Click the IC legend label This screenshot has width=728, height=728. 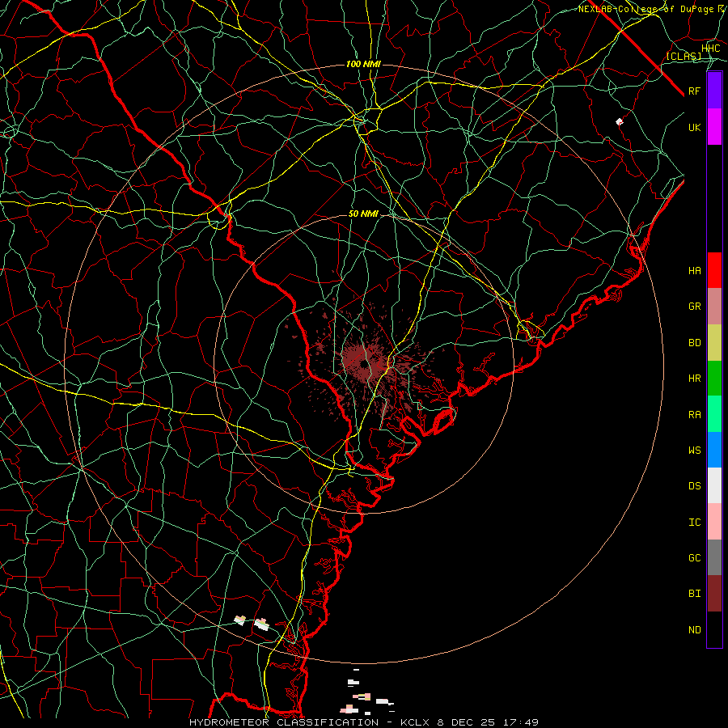tap(694, 523)
